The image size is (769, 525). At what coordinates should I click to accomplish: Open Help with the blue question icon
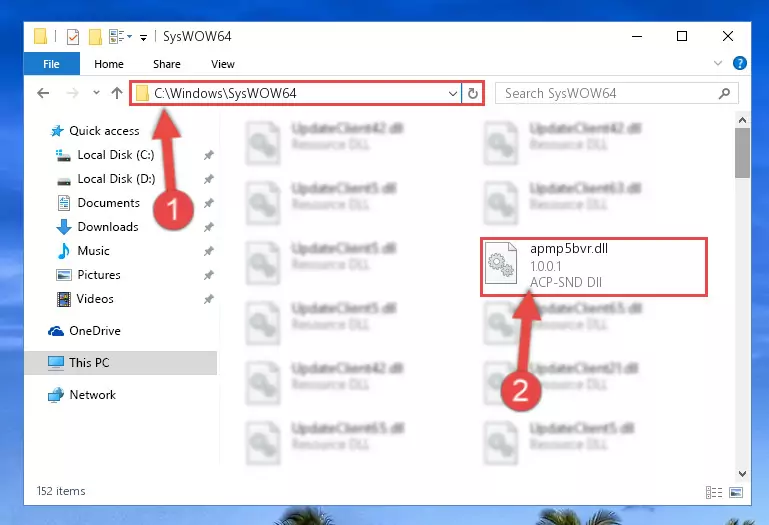(x=740, y=63)
